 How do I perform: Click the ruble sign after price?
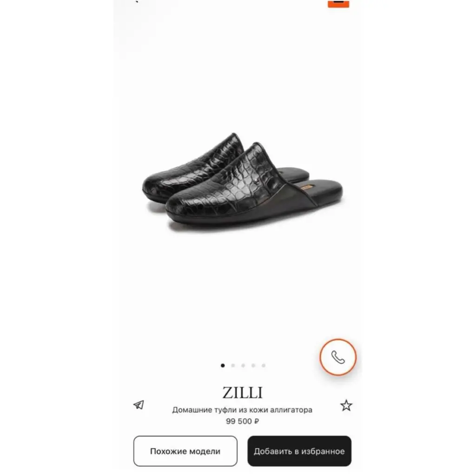(x=257, y=421)
